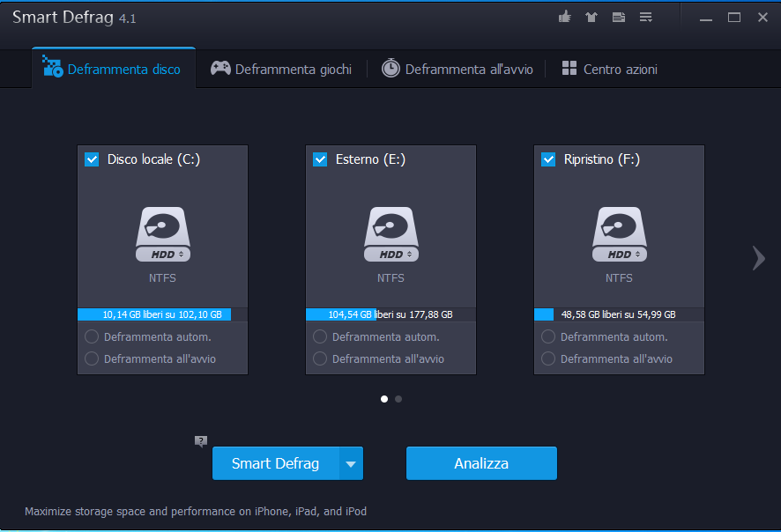Image resolution: width=781 pixels, height=532 pixels.
Task: Open the Centro azioni tab
Action: pos(610,68)
